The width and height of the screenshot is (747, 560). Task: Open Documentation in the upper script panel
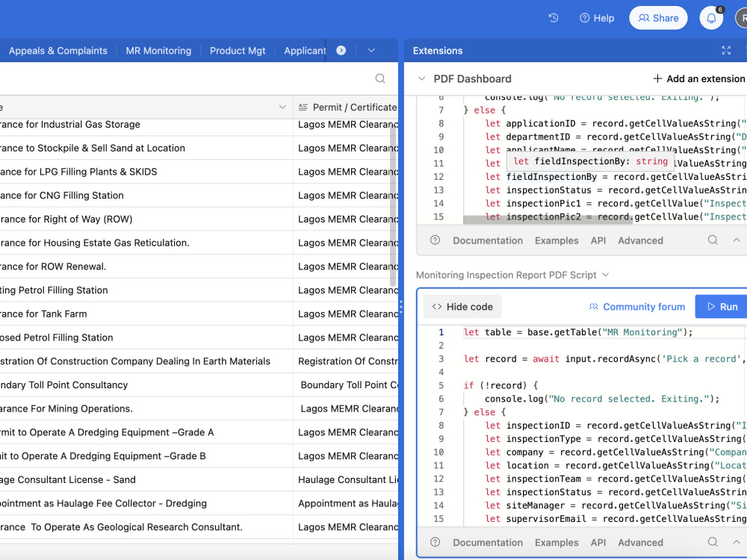pos(488,240)
